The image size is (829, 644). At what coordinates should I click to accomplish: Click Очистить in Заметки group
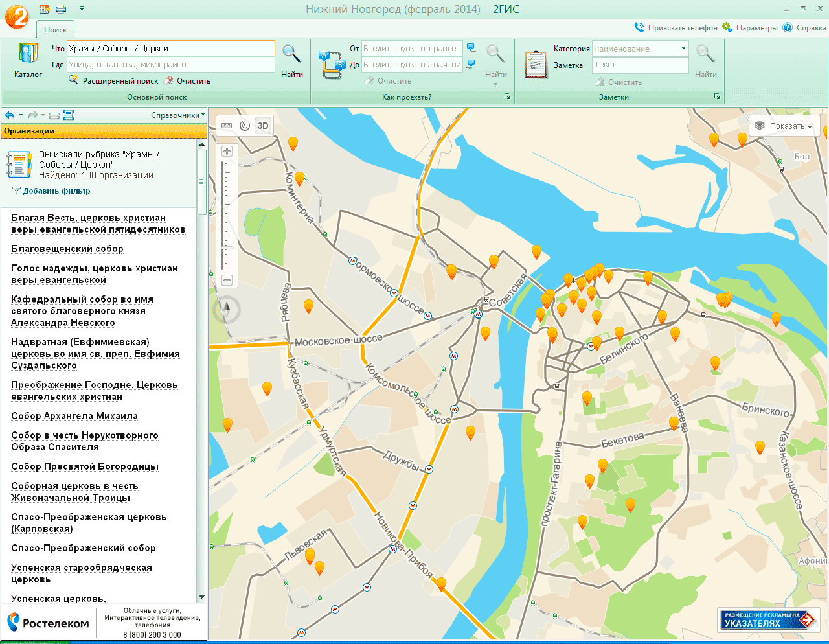point(619,82)
